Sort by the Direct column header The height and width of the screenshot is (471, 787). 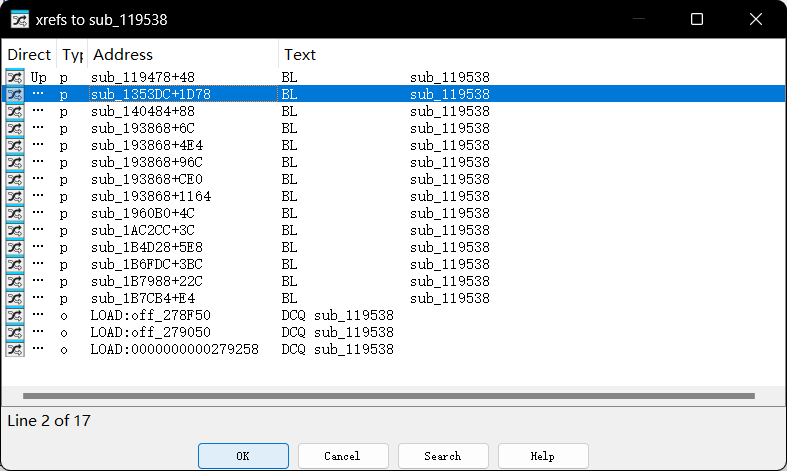[x=29, y=54]
